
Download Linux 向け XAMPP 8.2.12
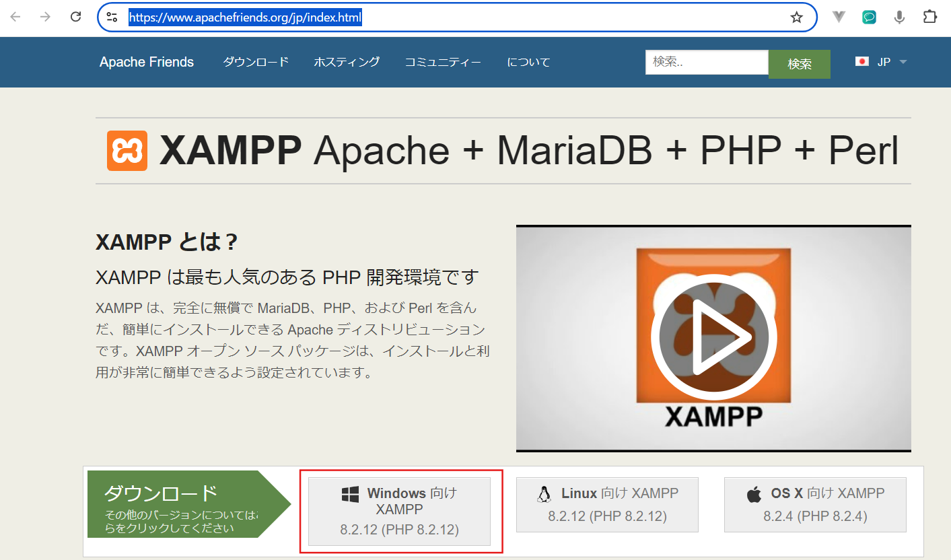pyautogui.click(x=607, y=505)
